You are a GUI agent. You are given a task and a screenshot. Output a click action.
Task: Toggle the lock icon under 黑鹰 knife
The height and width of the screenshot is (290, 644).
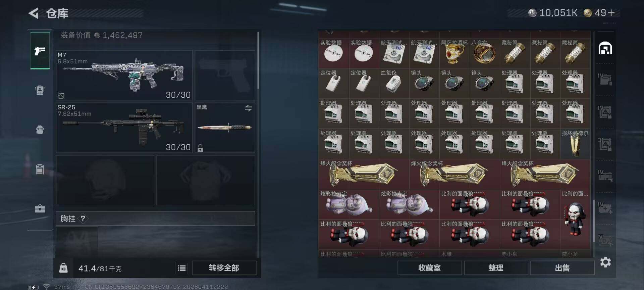(x=200, y=148)
